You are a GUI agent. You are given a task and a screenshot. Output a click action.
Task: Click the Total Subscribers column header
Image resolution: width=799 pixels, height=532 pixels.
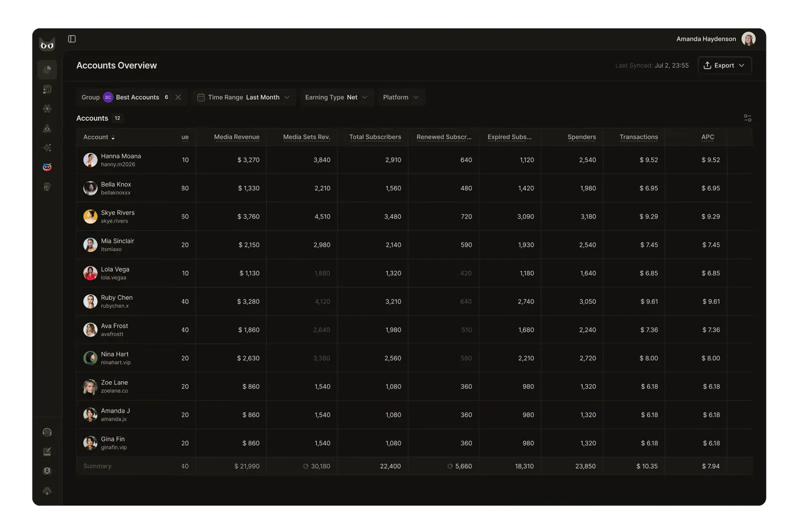point(375,137)
